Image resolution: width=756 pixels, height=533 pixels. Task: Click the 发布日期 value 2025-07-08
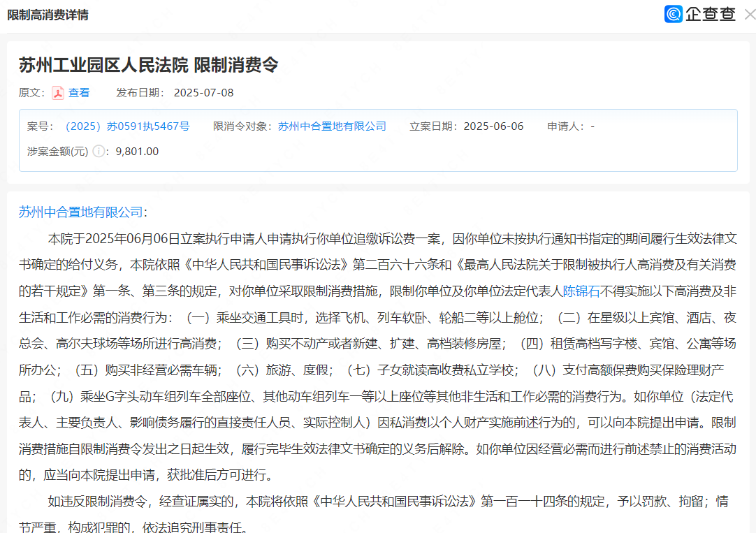tap(203, 93)
